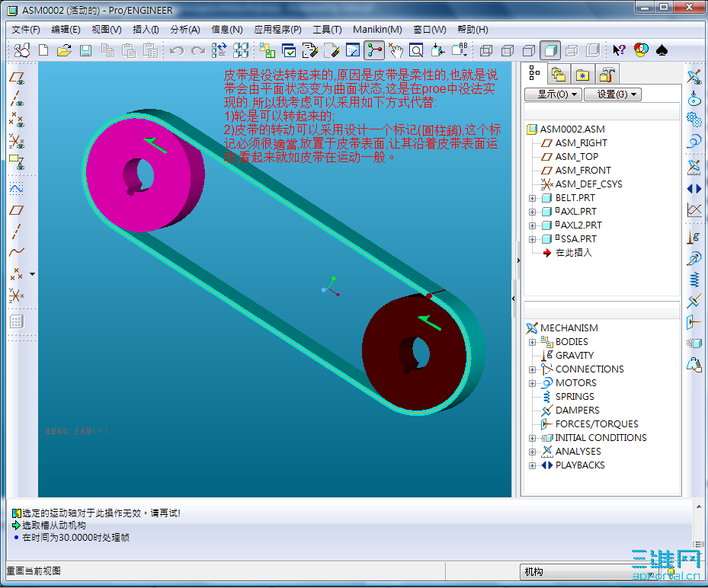This screenshot has width=708, height=588.
Task: Click the zoom magnifier toolbar icon
Action: 416,50
